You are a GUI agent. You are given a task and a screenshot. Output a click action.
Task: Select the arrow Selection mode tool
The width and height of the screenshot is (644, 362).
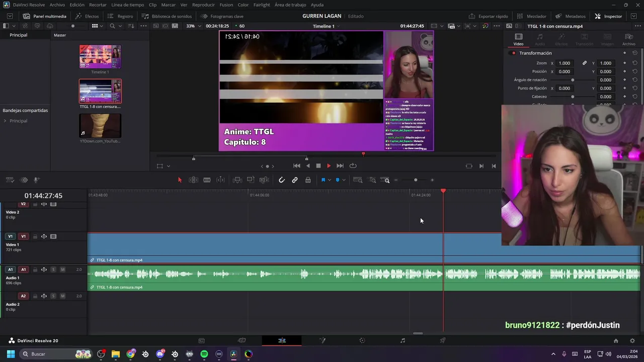point(180,180)
